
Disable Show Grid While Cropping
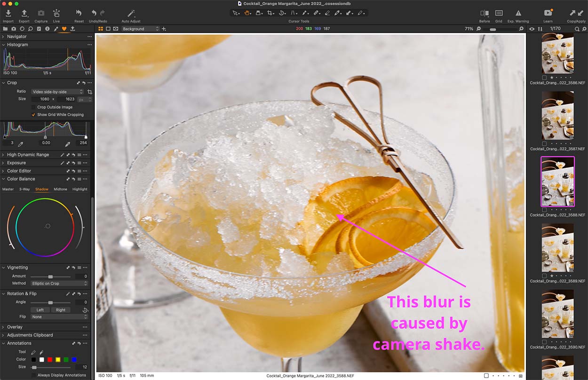(33, 114)
